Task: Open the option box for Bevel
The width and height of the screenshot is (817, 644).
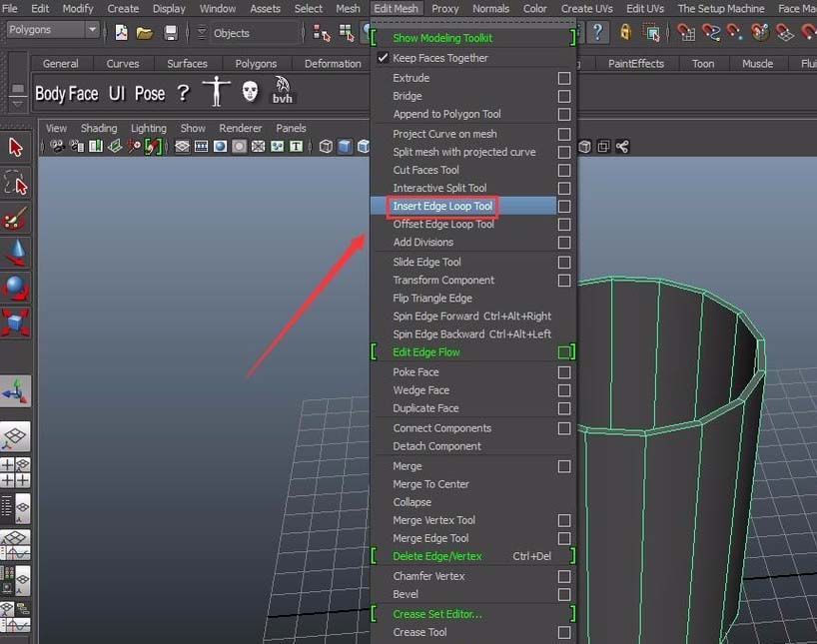Action: pos(564,594)
